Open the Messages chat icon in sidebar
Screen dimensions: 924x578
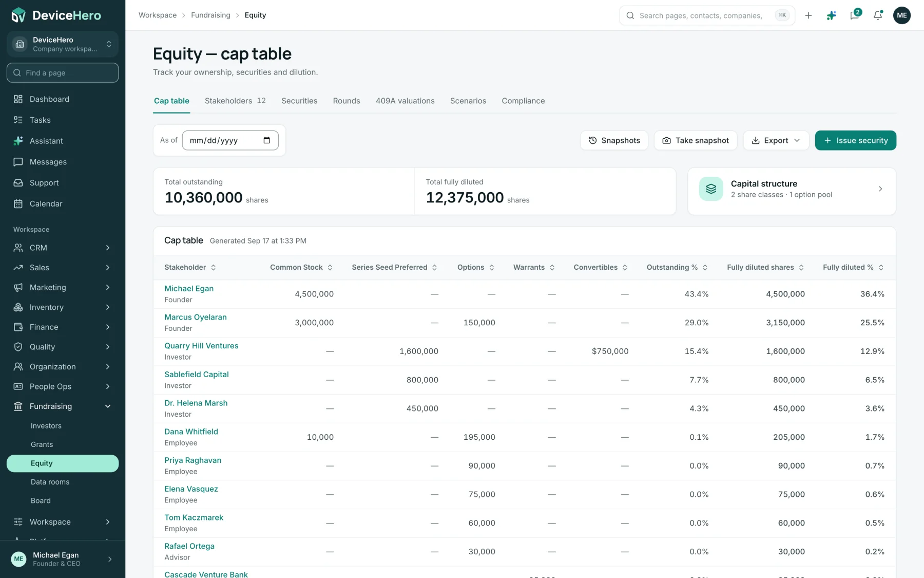18,162
